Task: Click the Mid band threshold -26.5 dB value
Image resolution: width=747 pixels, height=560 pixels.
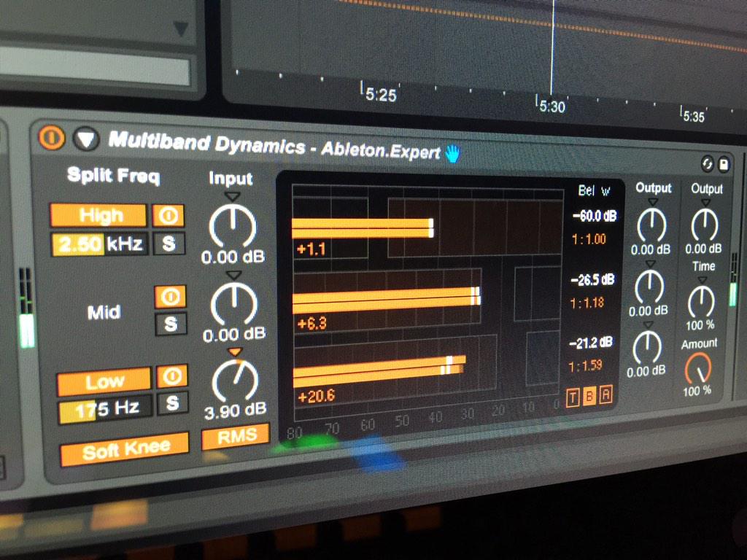Action: [593, 279]
